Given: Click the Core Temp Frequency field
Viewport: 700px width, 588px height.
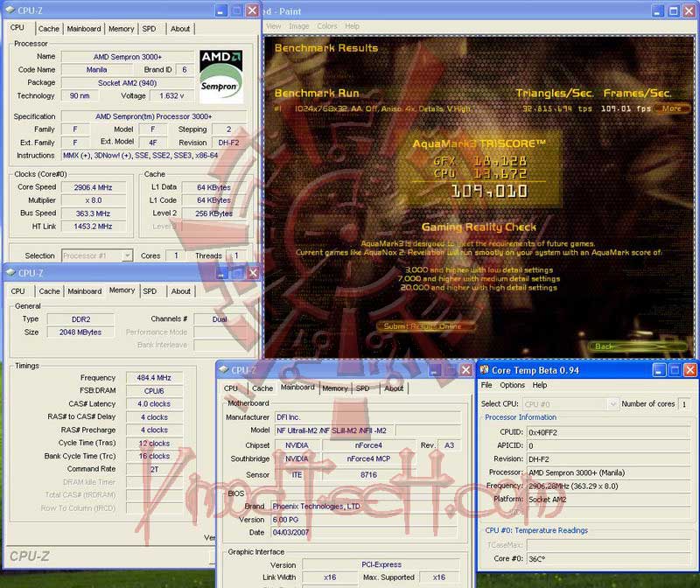Looking at the screenshot, I should pyautogui.click(x=608, y=486).
